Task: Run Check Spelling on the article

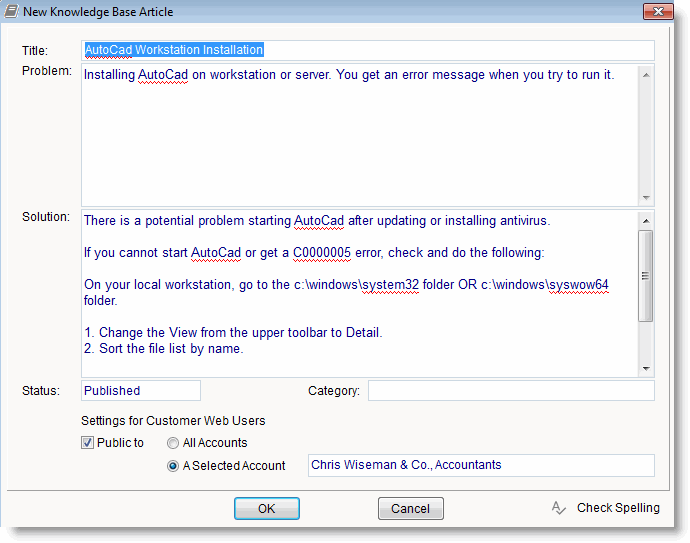Action: 617,508
